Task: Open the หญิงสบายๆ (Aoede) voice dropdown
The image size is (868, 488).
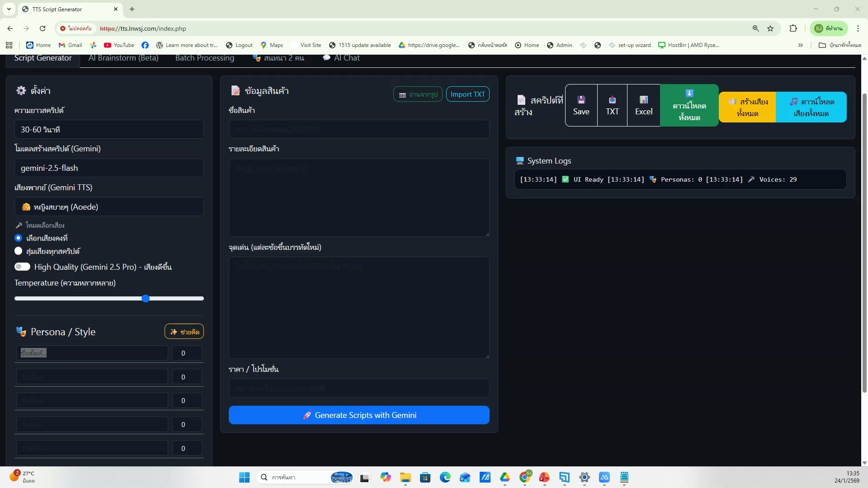Action: (x=108, y=206)
